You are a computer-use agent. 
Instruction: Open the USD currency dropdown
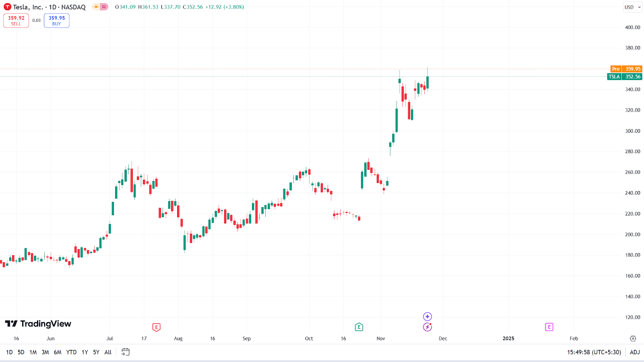coord(632,7)
